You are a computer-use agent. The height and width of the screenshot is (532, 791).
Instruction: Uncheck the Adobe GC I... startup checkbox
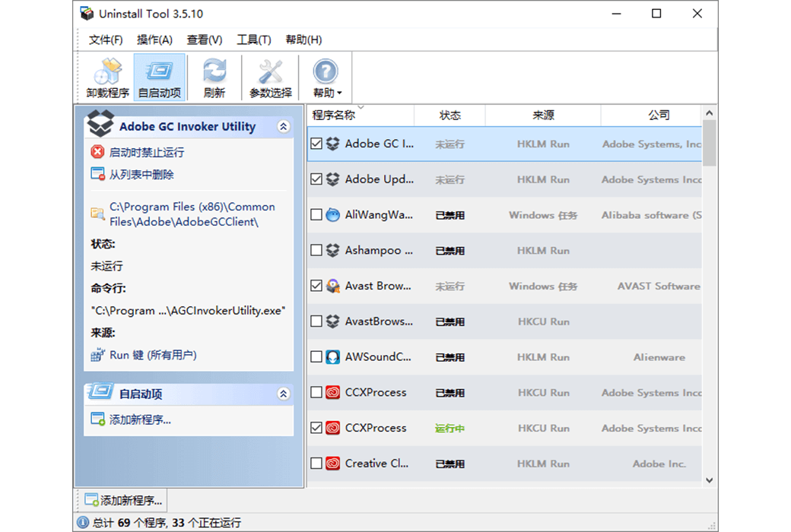316,144
